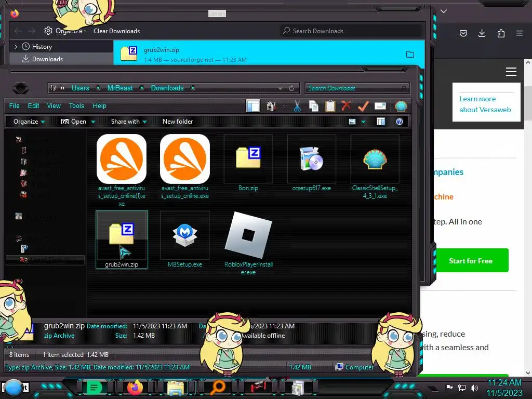532x399 pixels.
Task: Select the grub2win.zip file in the Explorer pane
Action: click(x=122, y=239)
